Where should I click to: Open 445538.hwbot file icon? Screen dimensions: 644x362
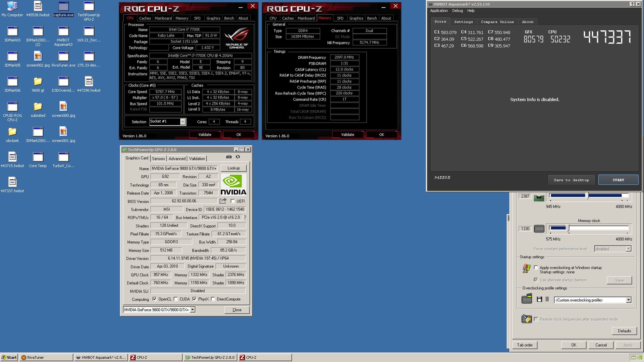tap(38, 9)
